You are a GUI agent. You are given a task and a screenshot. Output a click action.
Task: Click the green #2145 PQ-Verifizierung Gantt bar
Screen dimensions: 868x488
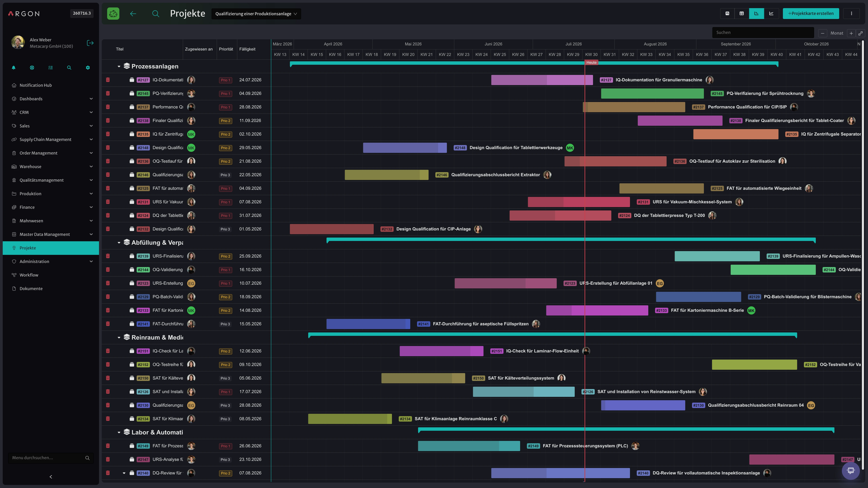coord(652,93)
